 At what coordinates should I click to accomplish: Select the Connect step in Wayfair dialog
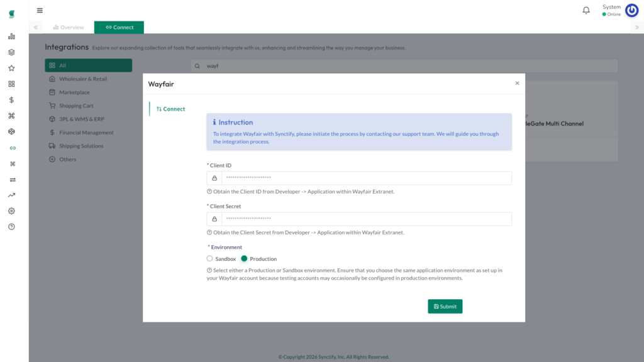click(171, 109)
